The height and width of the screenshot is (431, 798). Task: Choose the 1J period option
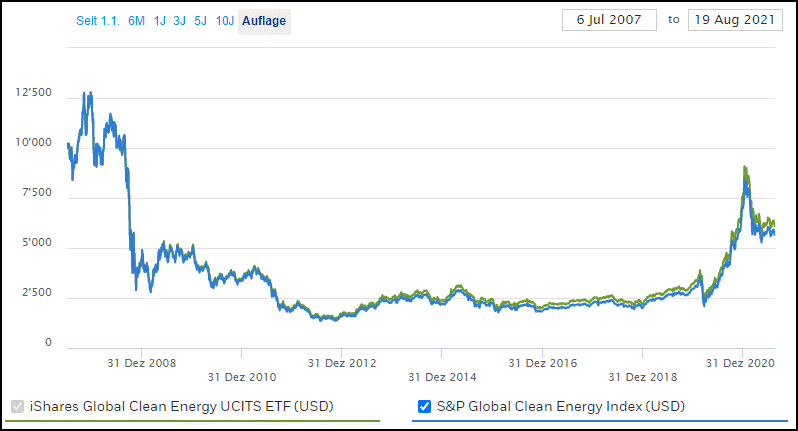coord(160,21)
